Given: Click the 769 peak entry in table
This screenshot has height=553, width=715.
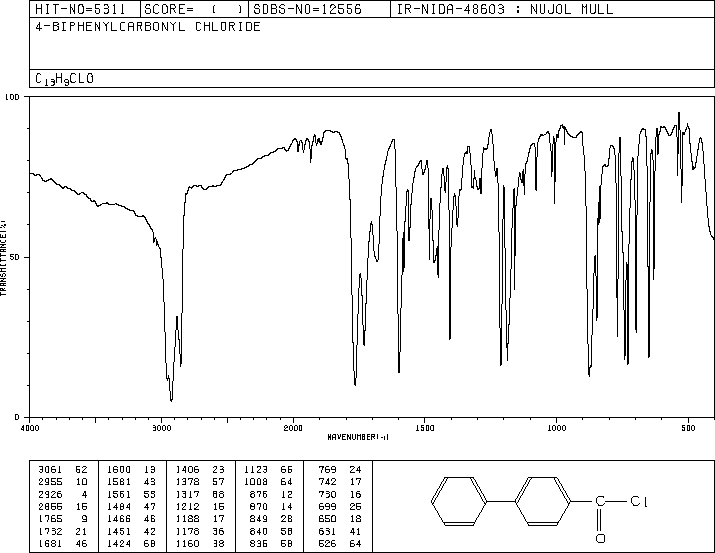Looking at the screenshot, I should pos(340,470).
